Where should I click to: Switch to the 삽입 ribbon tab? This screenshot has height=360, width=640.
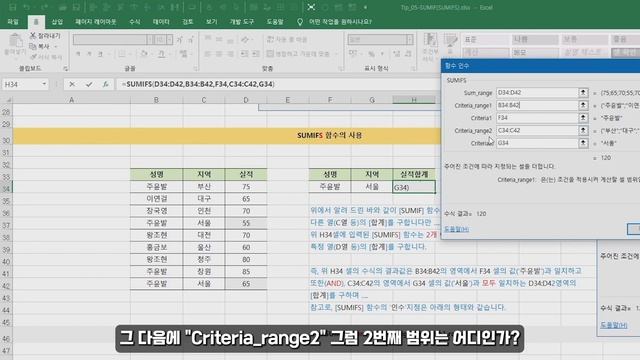click(x=57, y=22)
